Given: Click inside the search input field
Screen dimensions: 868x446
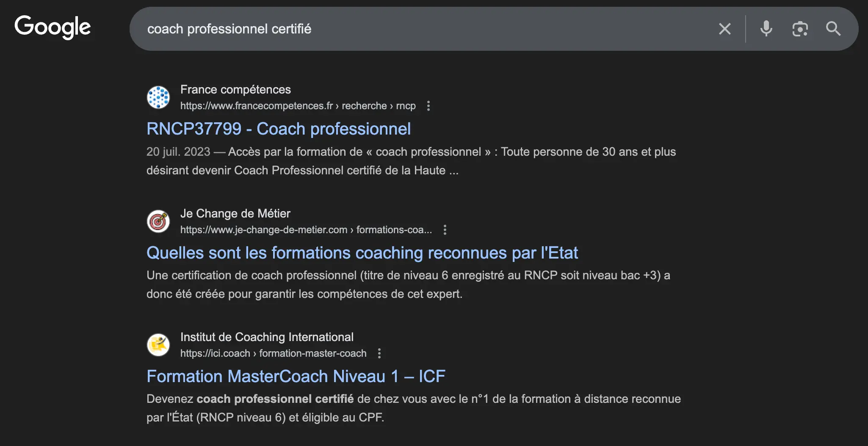Looking at the screenshot, I should pyautogui.click(x=381, y=29).
